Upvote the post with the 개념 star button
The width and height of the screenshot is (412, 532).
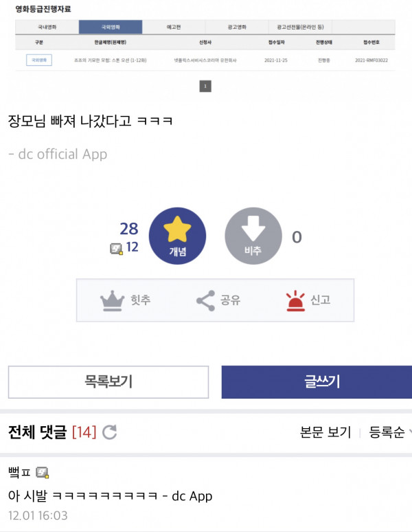177,236
